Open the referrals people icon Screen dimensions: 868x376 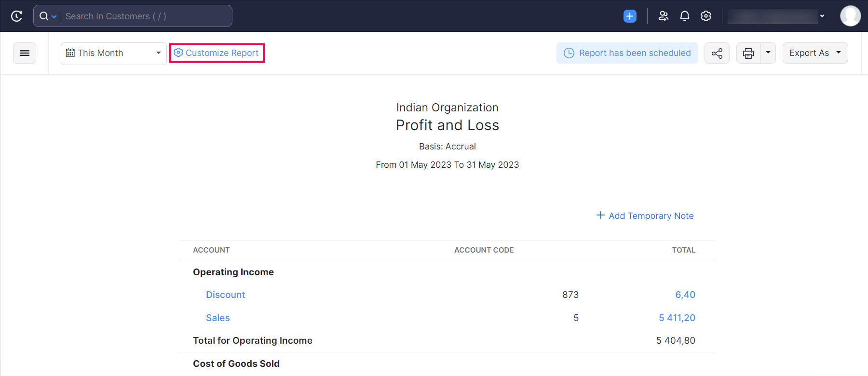click(x=664, y=16)
